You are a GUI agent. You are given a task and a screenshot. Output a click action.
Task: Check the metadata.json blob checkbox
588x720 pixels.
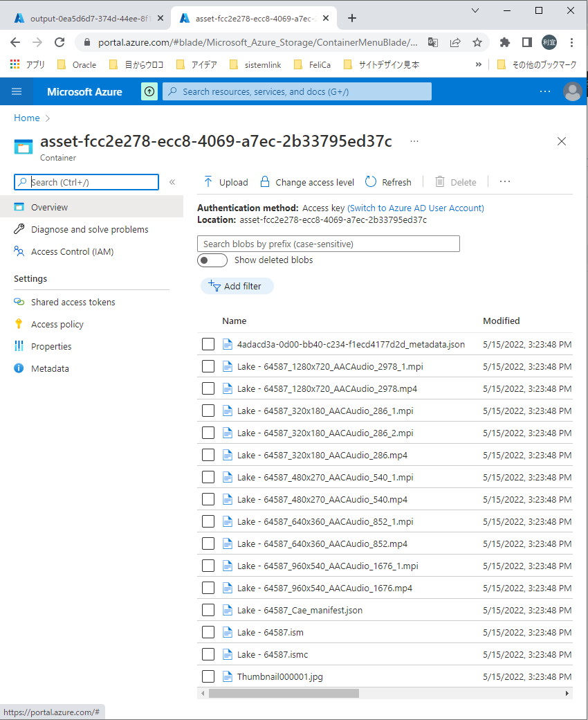(x=208, y=344)
